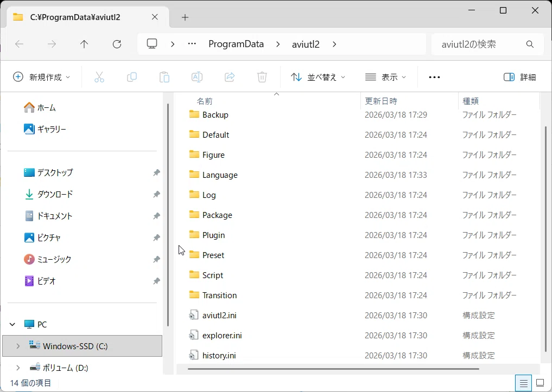Click the Rename toolbar icon
The width and height of the screenshot is (552, 392).
coord(197,77)
